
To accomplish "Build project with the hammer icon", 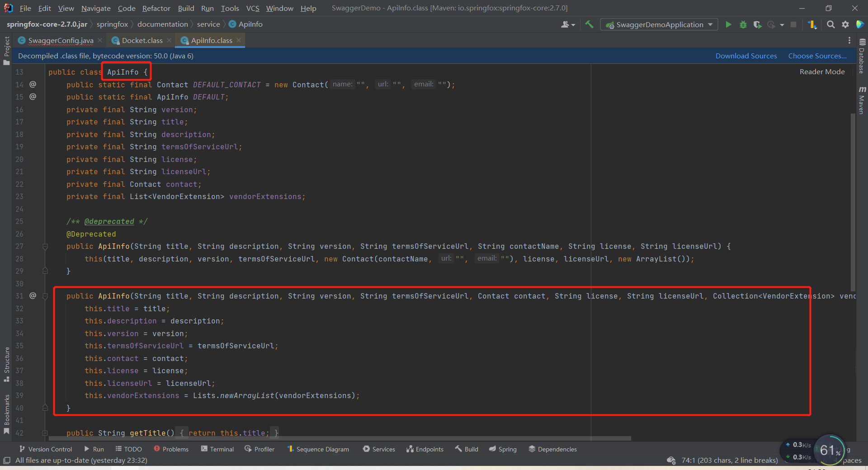I will click(589, 24).
